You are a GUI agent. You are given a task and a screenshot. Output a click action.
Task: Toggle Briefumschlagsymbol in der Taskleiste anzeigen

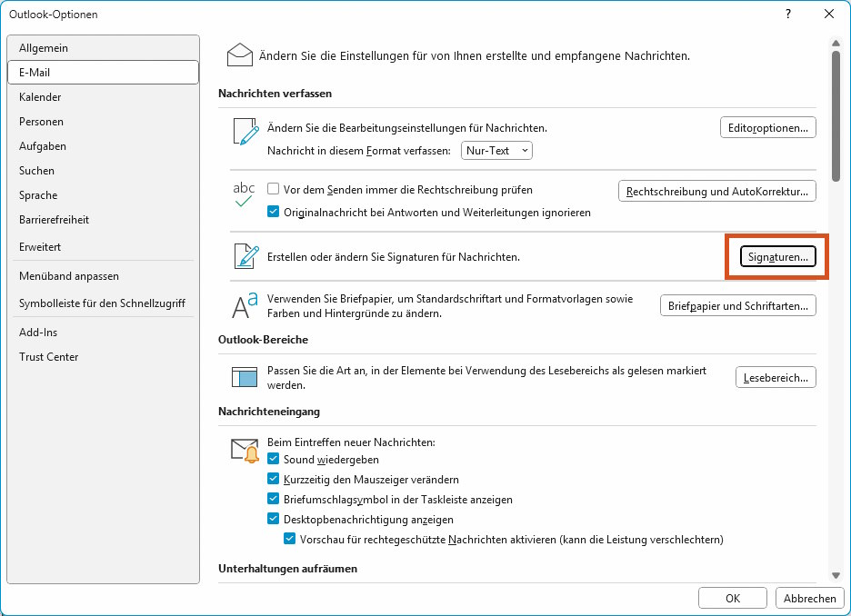[273, 499]
